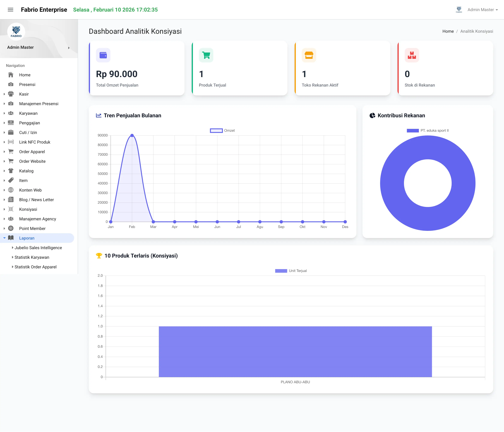
Task: Click the store icon on Toko Rekanan Aktif card
Action: (x=309, y=55)
